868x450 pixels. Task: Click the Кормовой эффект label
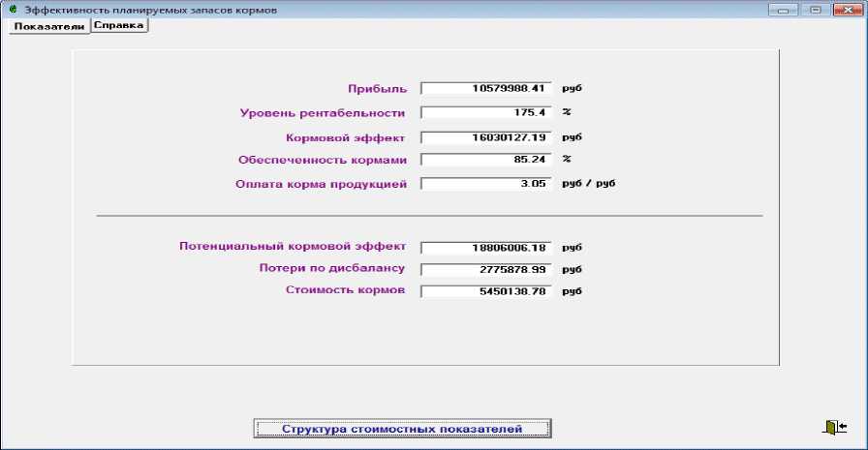click(346, 137)
